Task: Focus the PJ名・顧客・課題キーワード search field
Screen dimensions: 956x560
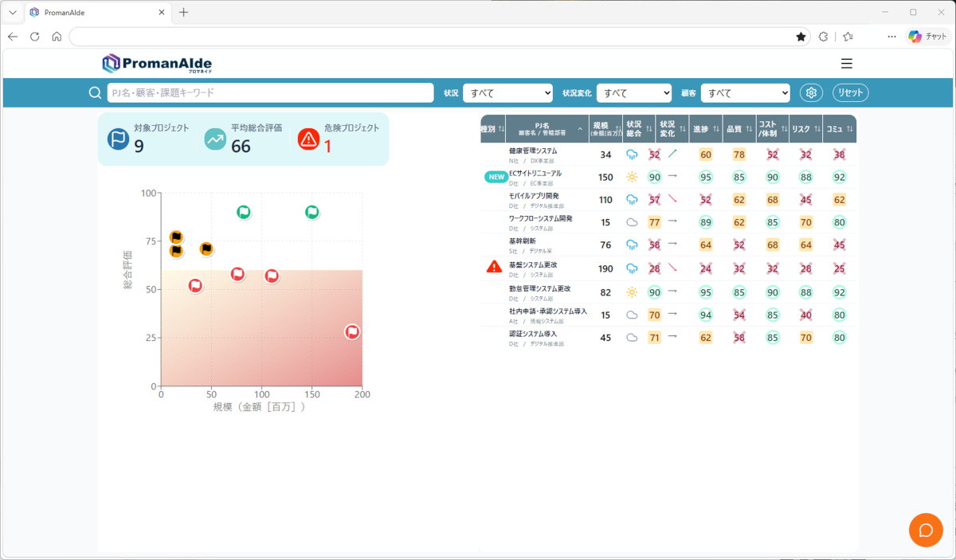Action: pos(270,93)
